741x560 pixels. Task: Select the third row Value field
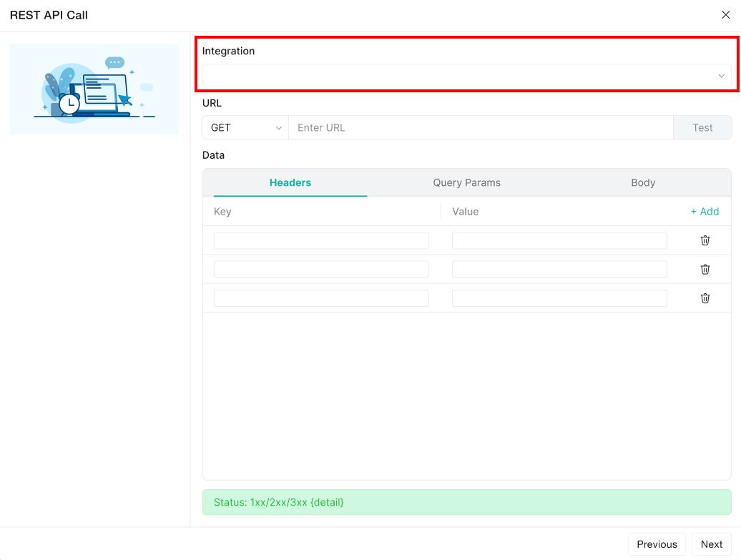click(x=559, y=298)
